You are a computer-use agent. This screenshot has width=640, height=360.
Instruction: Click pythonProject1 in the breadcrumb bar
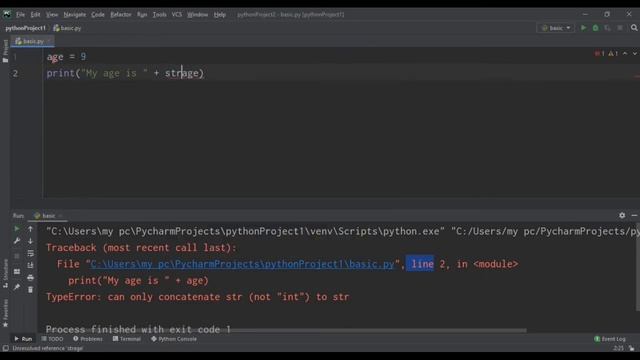coord(25,28)
